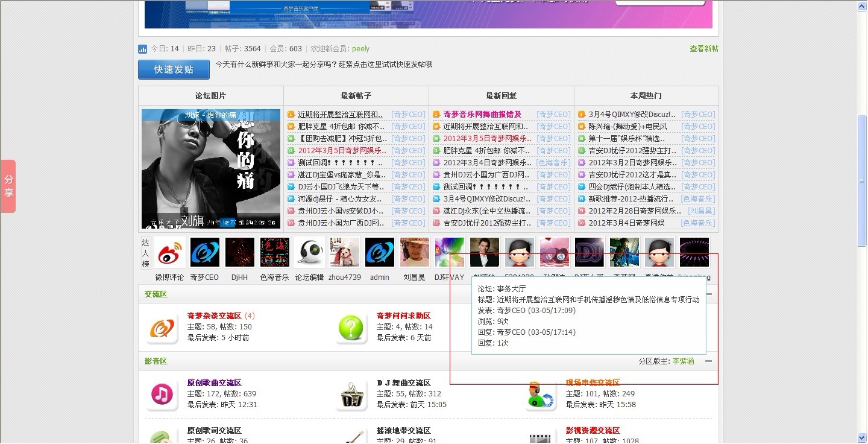The height and width of the screenshot is (444, 868).
Task: View the DjHH user avatar
Action: pyautogui.click(x=239, y=252)
